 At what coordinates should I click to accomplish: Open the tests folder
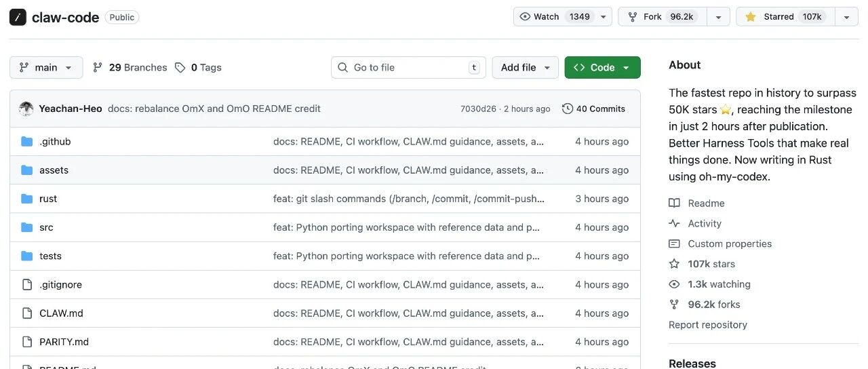point(51,256)
